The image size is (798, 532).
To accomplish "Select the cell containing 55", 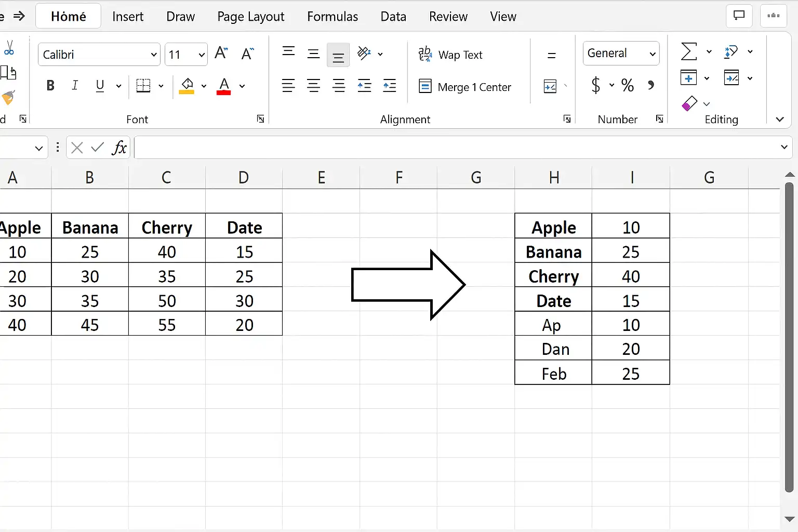I will [x=167, y=324].
